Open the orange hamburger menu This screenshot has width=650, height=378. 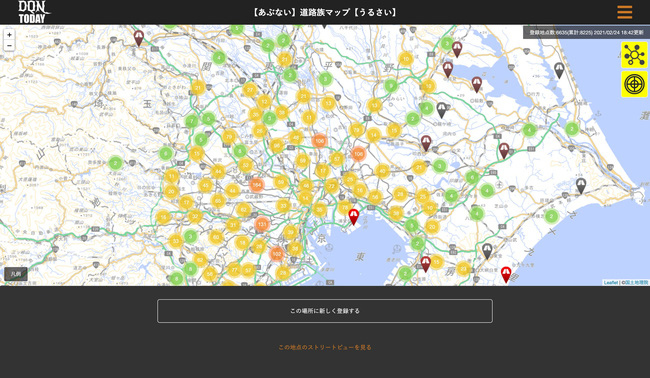[x=624, y=12]
